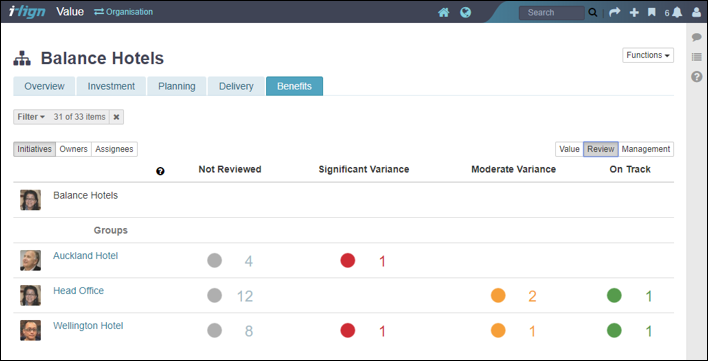Click Wellington Hotel orange Moderate Variance dot
The image size is (708, 361).
tap(498, 330)
